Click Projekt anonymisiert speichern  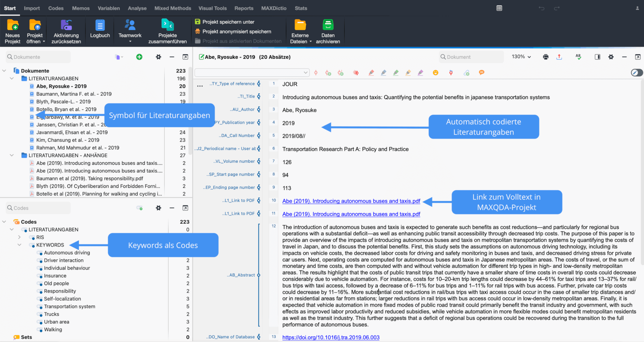(x=233, y=31)
